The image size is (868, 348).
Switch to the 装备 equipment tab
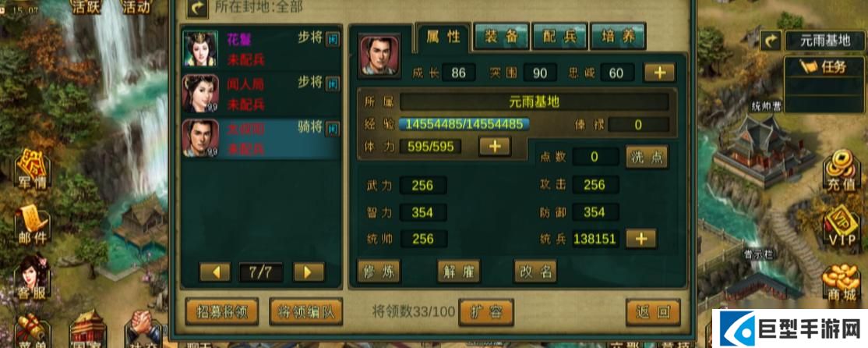point(502,37)
